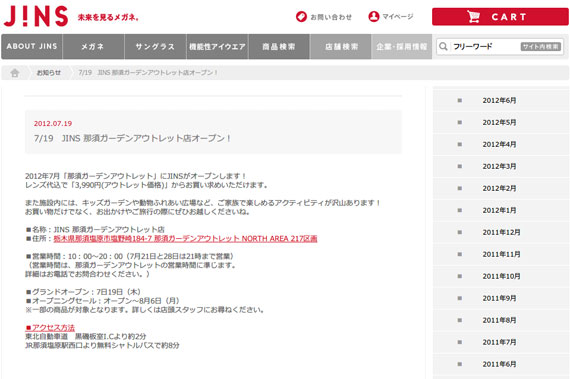
Task: Open 2011年11月 archive
Action: (x=501, y=254)
